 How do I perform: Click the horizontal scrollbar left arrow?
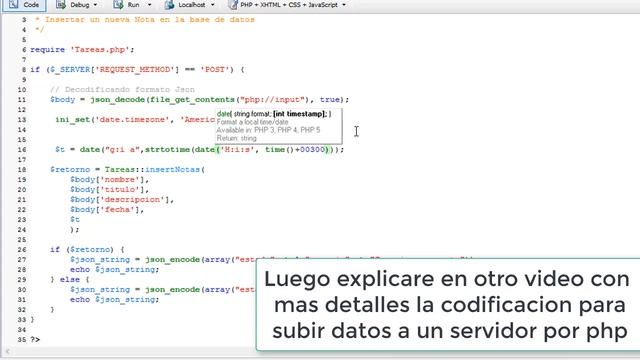click(x=8, y=351)
